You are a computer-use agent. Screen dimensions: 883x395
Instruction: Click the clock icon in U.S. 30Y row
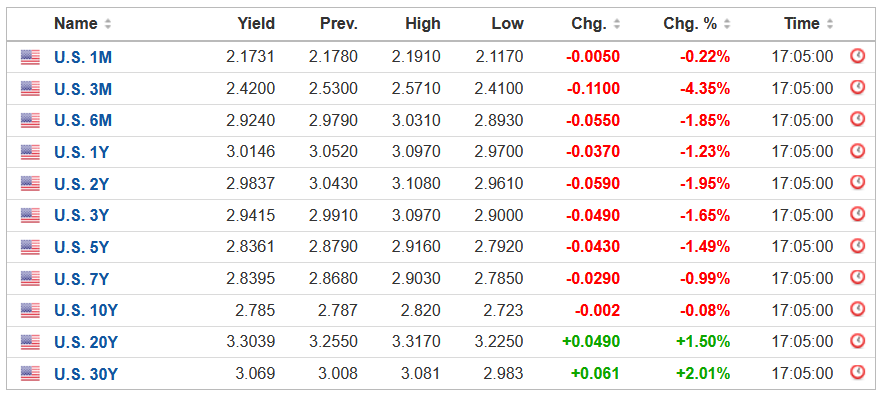pos(857,372)
